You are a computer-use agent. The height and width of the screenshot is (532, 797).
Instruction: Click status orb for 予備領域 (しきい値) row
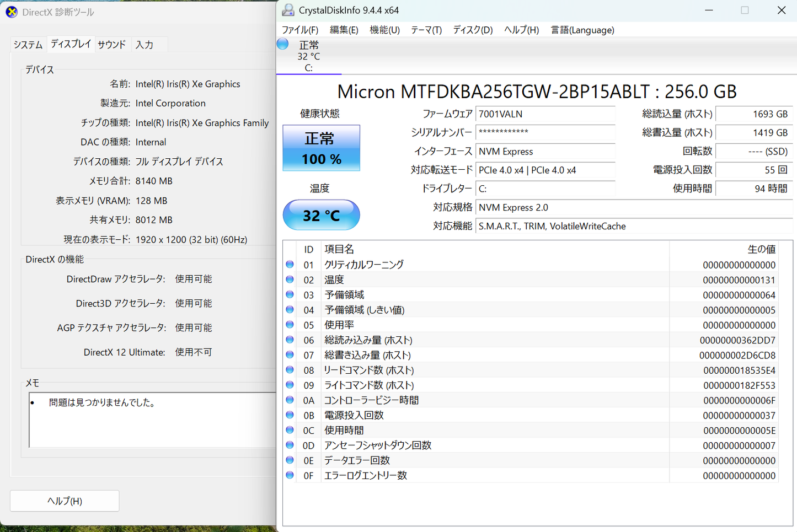(x=290, y=310)
